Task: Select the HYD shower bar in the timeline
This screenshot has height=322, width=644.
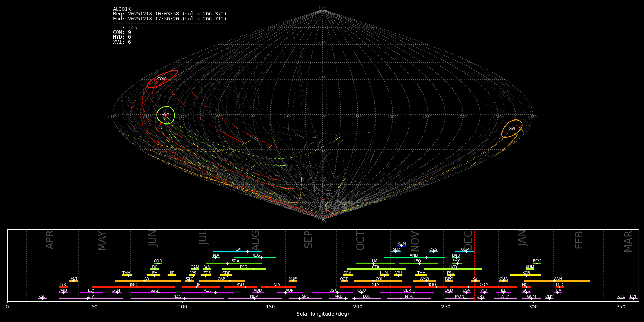Action: (453, 269)
